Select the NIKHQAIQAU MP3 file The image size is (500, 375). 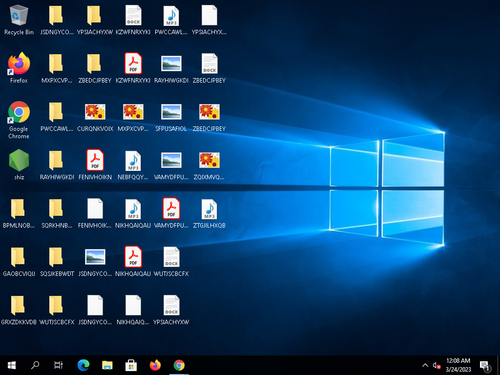click(x=133, y=213)
